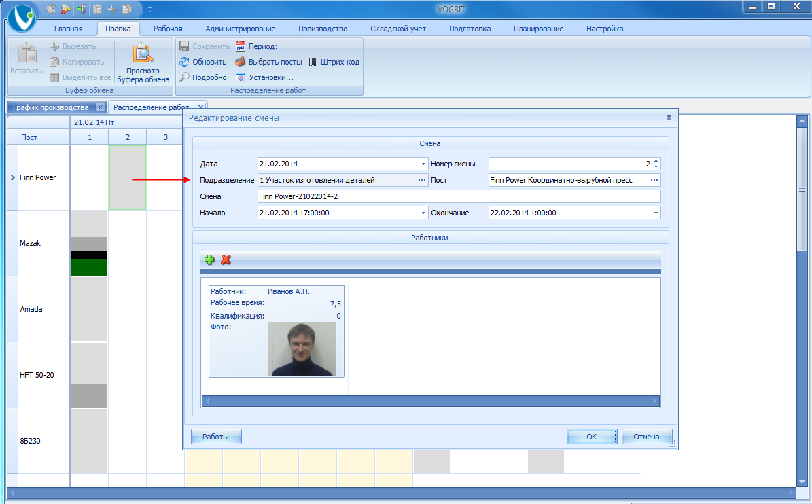Open the Установки settings icon
Screen dimensions: 812x504
tap(241, 77)
